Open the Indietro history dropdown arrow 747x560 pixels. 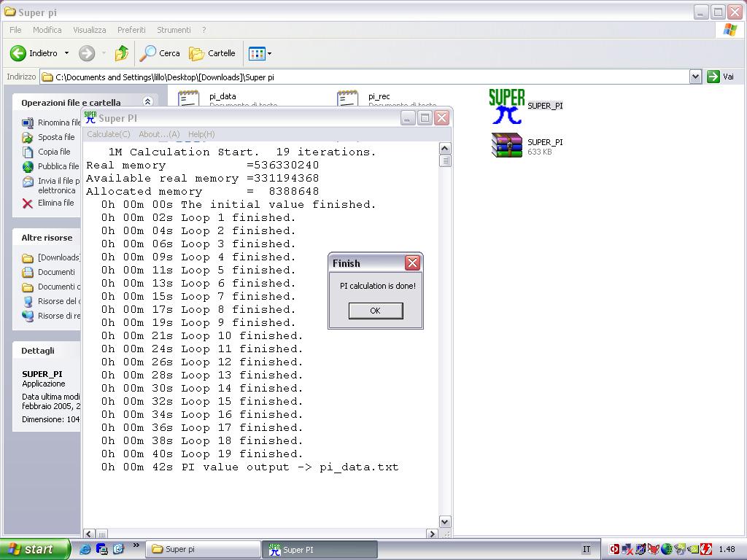[x=66, y=53]
